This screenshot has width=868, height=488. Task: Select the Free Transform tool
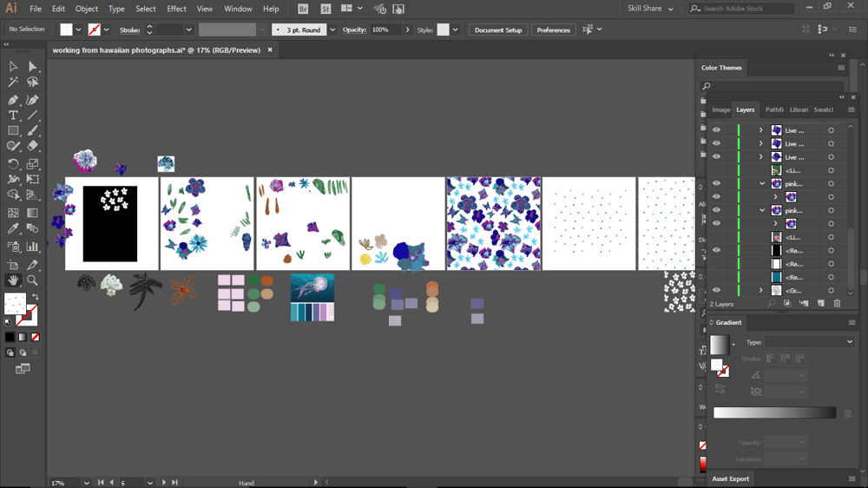coord(33,180)
